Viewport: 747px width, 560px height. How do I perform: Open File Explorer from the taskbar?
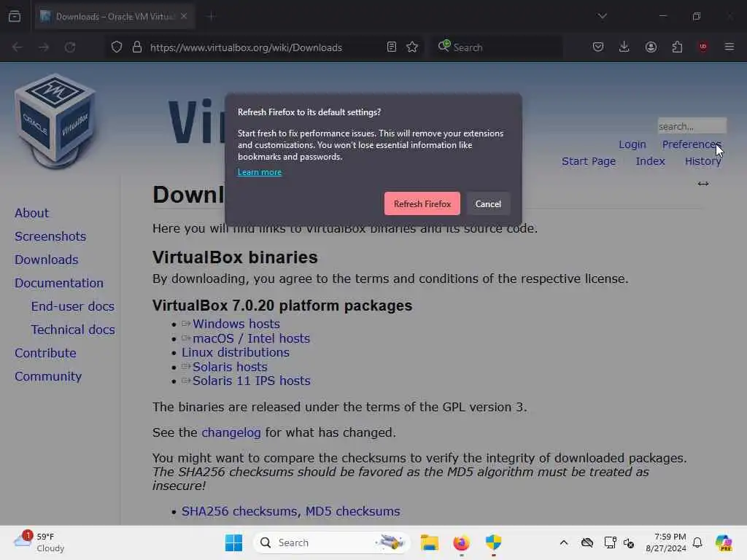[x=429, y=542]
